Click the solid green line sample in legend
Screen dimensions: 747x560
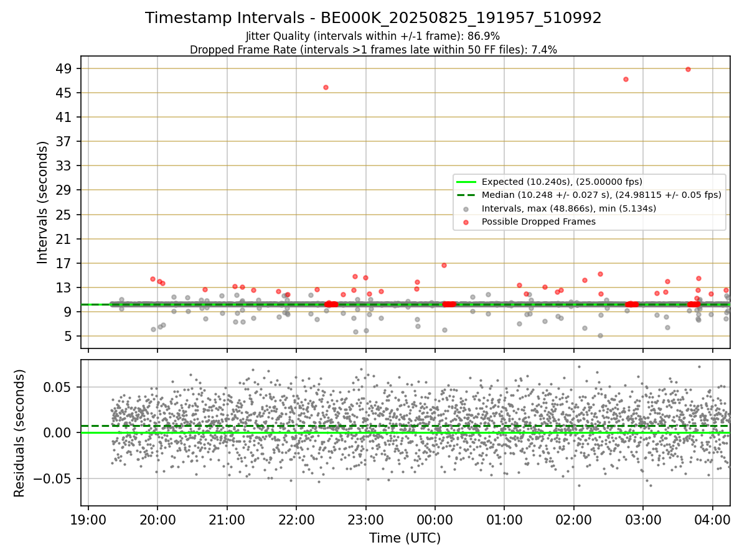pos(466,182)
